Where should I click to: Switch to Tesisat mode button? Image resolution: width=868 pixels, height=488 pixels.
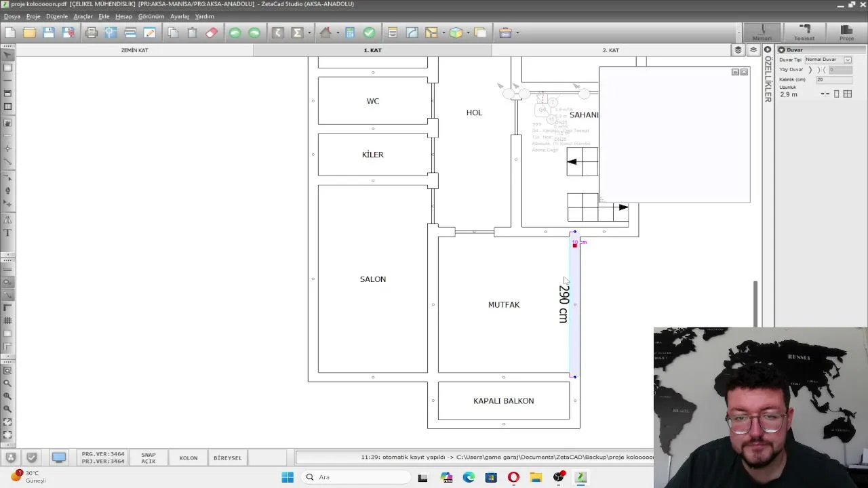click(804, 33)
